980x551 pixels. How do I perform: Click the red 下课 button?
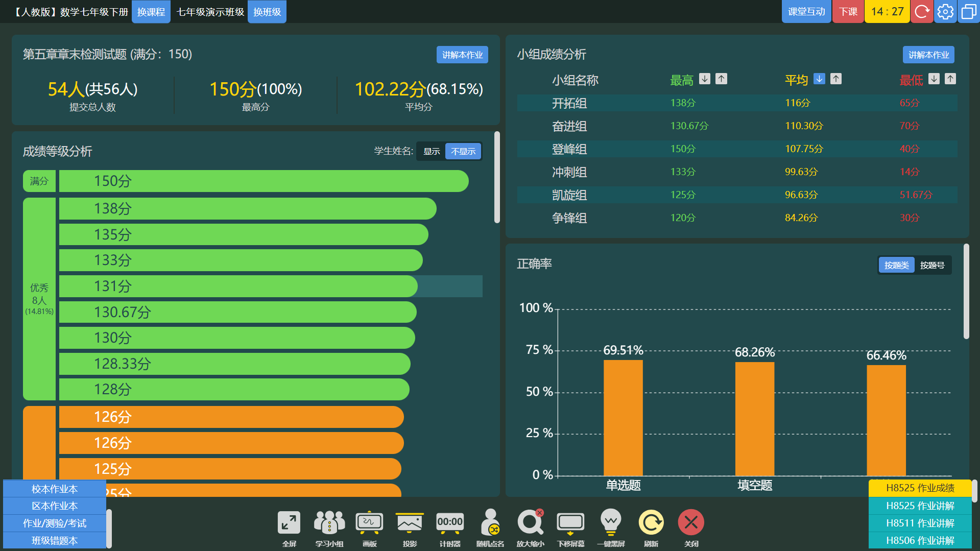tap(848, 12)
